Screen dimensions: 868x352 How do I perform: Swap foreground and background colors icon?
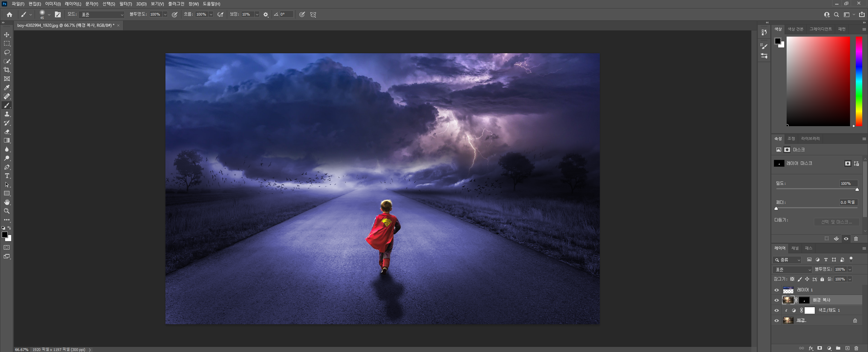click(9, 228)
